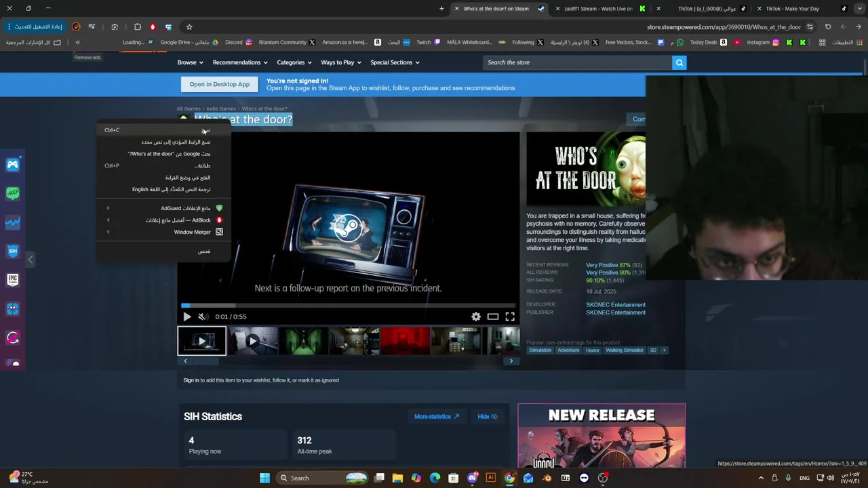Open the NEW RELEASE promo banner
The image size is (868, 488).
click(601, 436)
